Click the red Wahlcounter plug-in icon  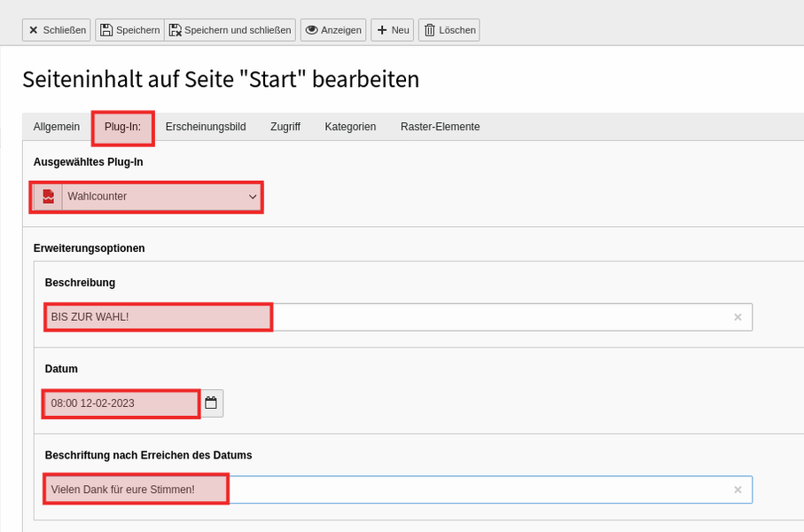click(48, 197)
